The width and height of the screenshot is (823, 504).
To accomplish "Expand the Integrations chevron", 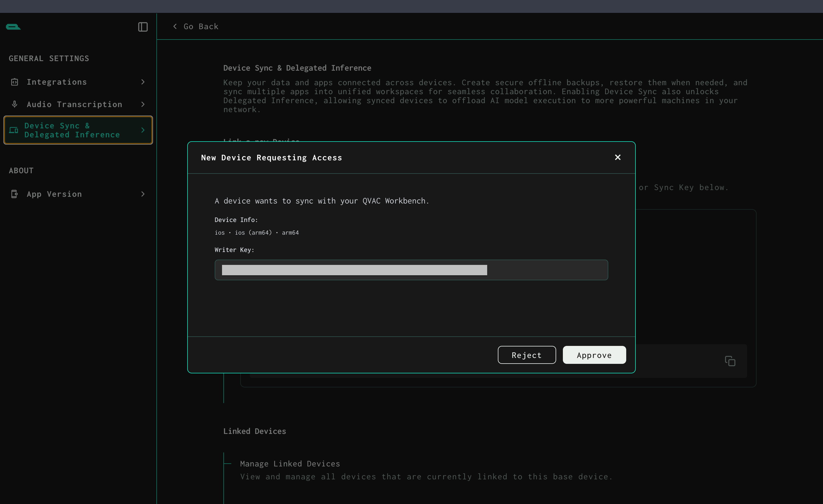I will [x=143, y=82].
